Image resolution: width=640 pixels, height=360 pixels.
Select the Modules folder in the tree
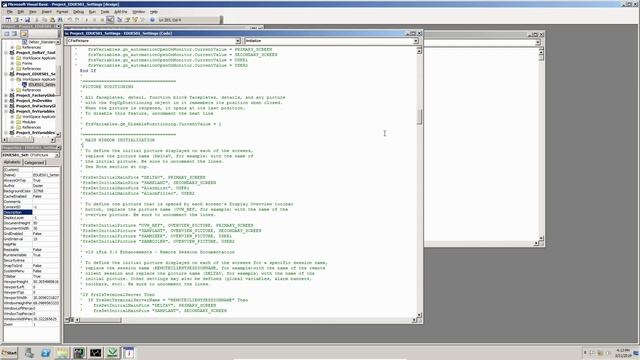pyautogui.click(x=29, y=122)
